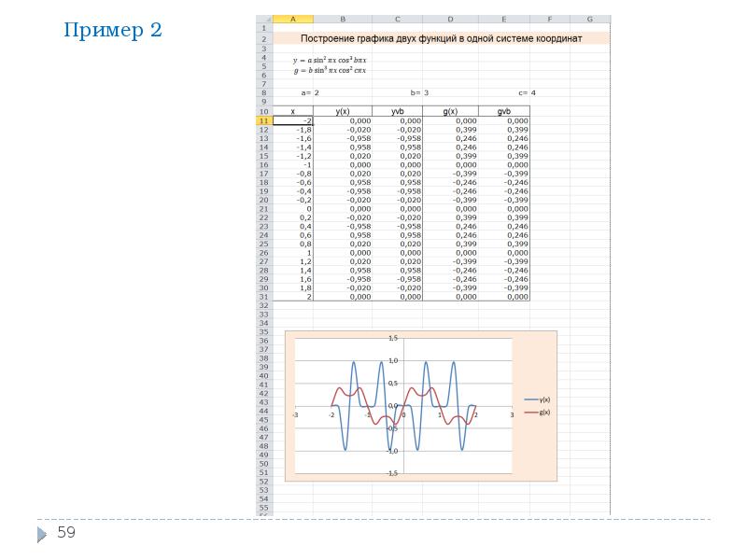Click the Select All corner of the spreadsheet

tap(263, 19)
